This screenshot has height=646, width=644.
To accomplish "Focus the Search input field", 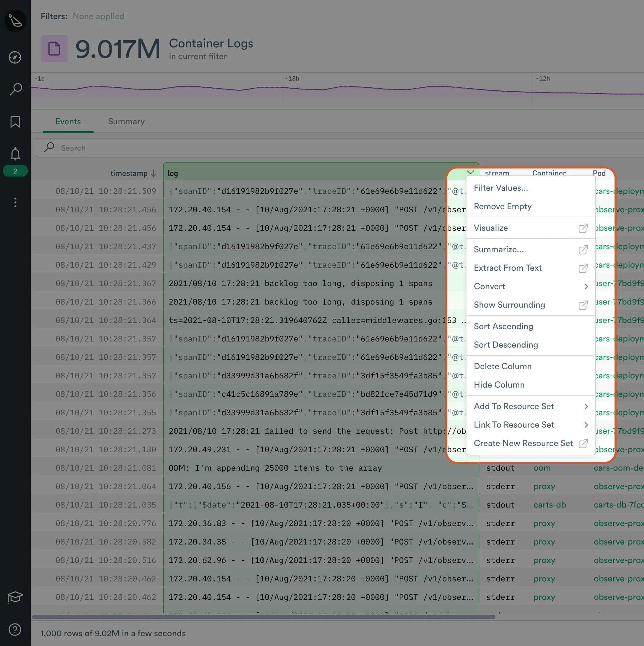I will tap(340, 148).
